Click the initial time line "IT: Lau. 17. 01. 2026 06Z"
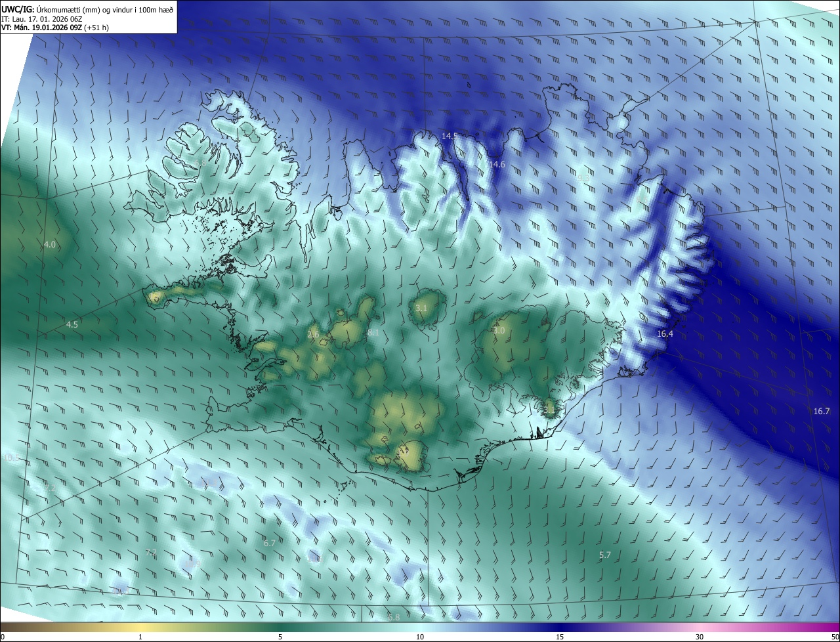The width and height of the screenshot is (840, 642). pyautogui.click(x=41, y=18)
